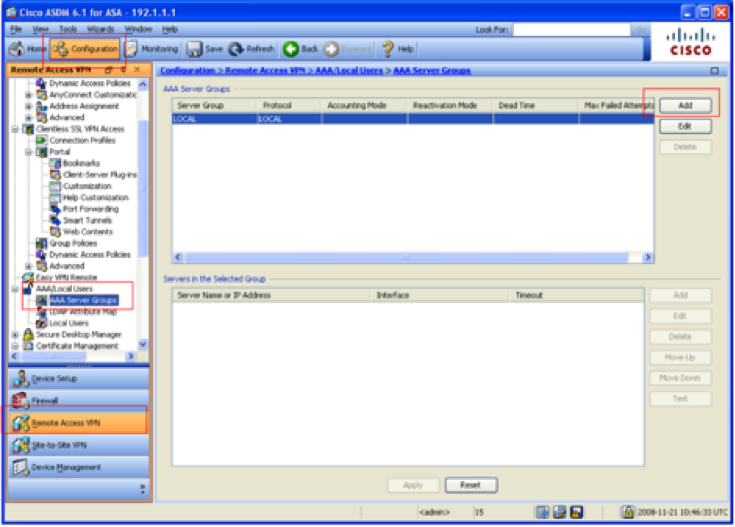This screenshot has height=527, width=735.
Task: Open the Device Setup pane
Action: pos(78,378)
